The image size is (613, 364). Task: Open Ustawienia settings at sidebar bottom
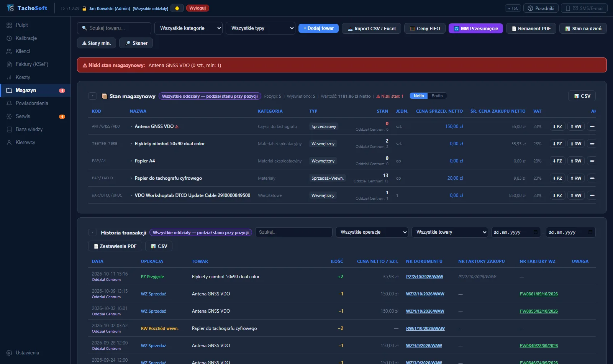point(27,353)
